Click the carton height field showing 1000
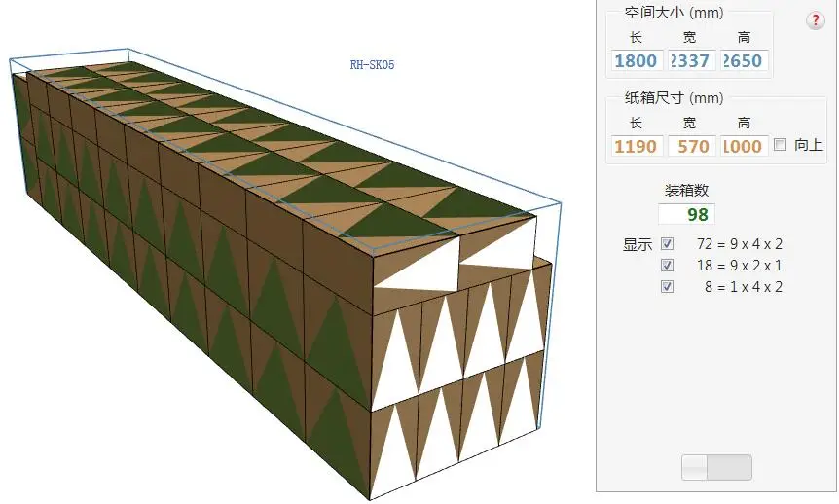The image size is (839, 504). 745,146
